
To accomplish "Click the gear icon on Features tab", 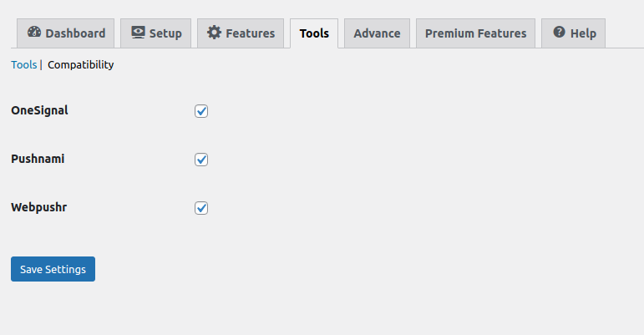I will point(214,32).
